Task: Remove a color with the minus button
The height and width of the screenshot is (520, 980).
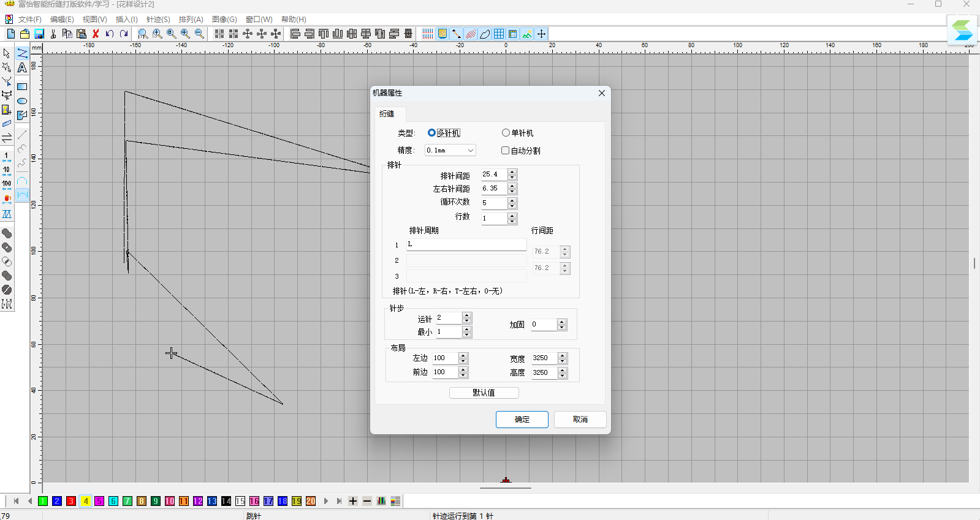Action: pos(367,501)
